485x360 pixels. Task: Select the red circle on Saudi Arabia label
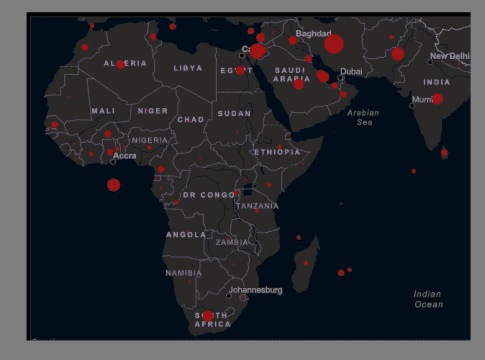298,84
